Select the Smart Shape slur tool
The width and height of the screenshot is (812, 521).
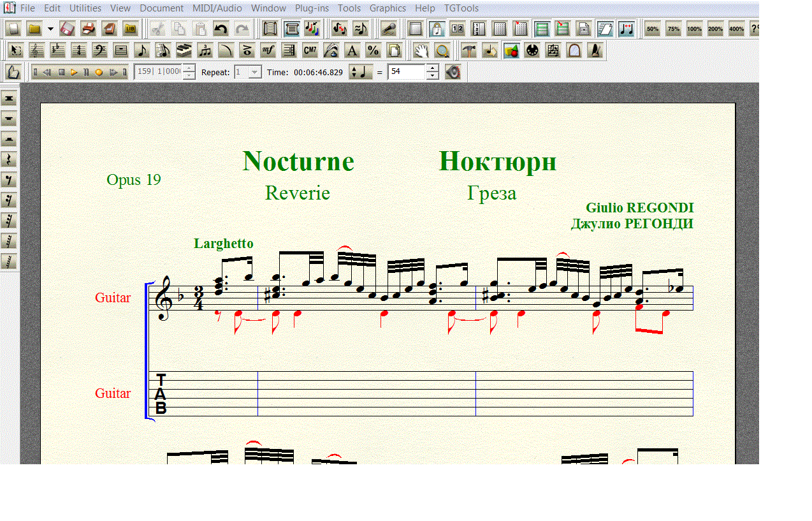pos(226,50)
